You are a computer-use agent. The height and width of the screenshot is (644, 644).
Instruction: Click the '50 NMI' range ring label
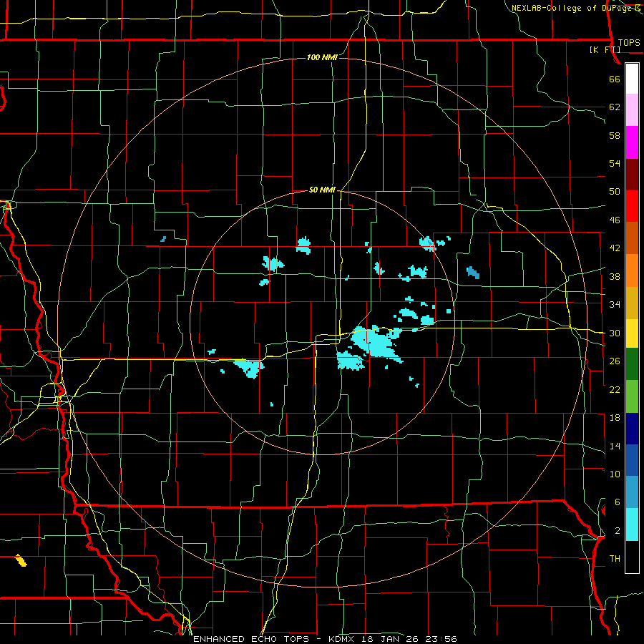322,190
